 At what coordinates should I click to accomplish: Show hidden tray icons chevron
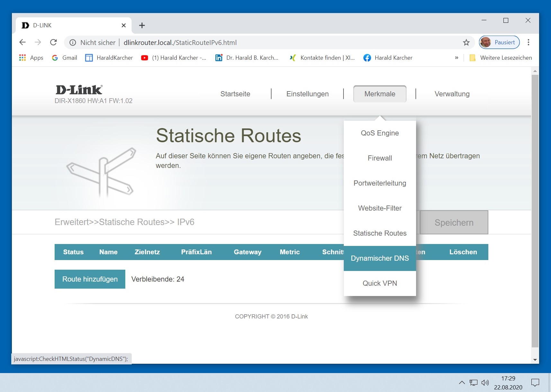click(x=462, y=382)
